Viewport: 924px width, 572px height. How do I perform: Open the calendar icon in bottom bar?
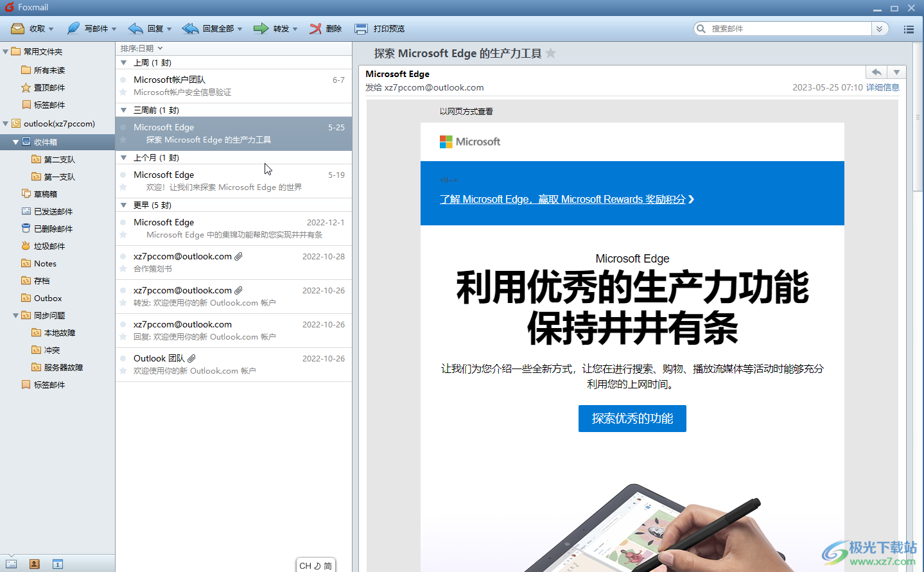tap(58, 564)
